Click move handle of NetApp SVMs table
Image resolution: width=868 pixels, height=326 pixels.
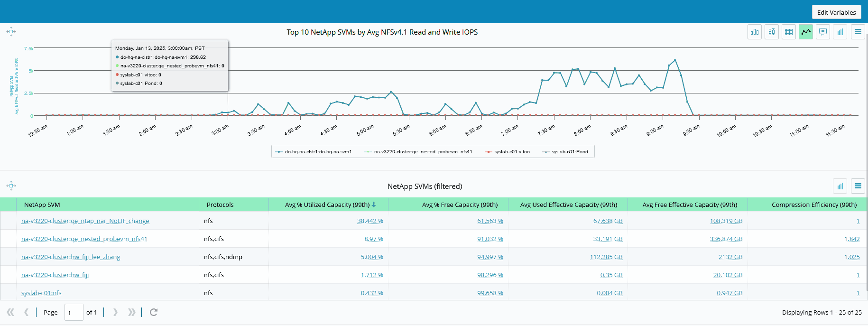point(11,186)
